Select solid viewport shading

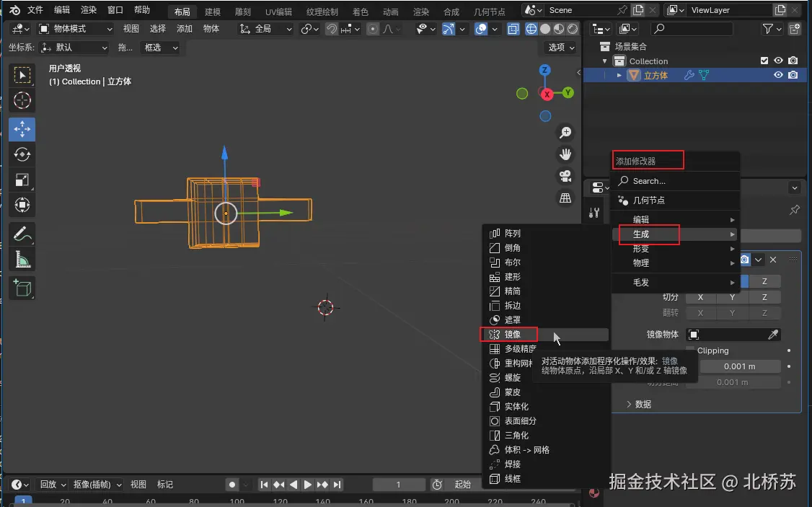point(544,29)
